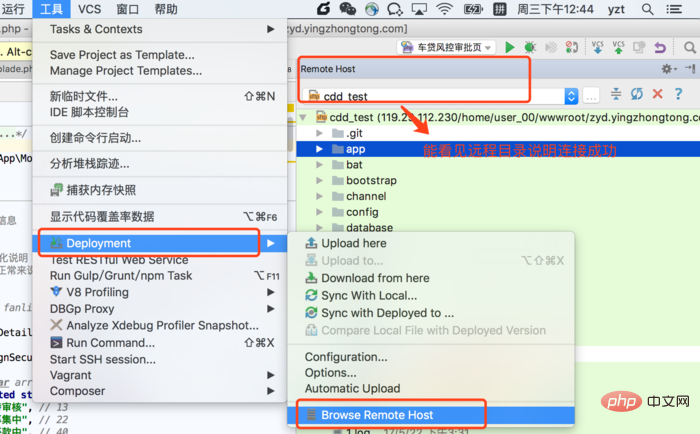This screenshot has width=700, height=434.
Task: Open the Deployment submenu
Action: (160, 243)
